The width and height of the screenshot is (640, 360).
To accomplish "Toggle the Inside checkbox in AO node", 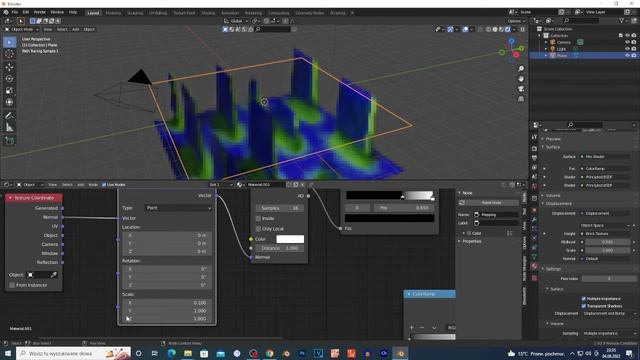I will click(x=258, y=218).
